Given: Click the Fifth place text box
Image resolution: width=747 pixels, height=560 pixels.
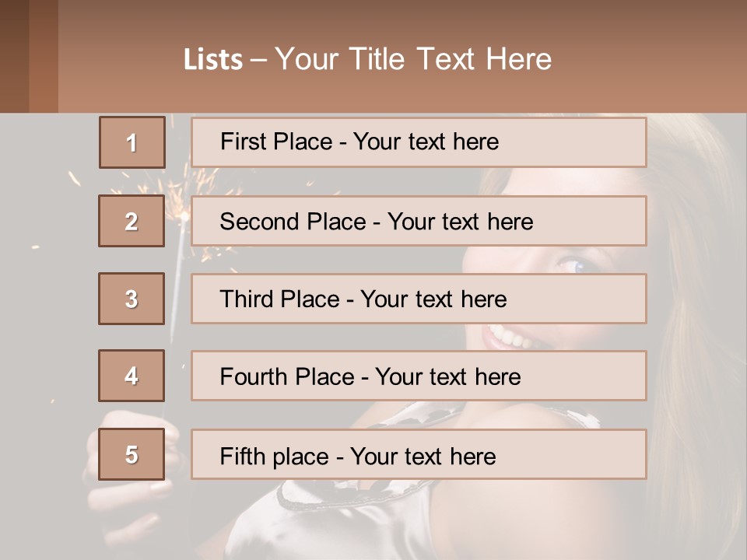Looking at the screenshot, I should pos(419,455).
